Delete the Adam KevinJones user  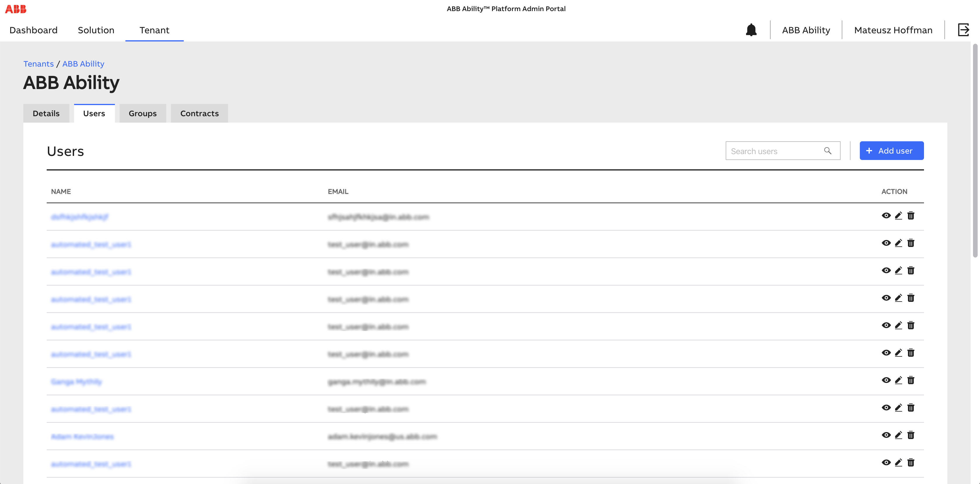point(911,435)
